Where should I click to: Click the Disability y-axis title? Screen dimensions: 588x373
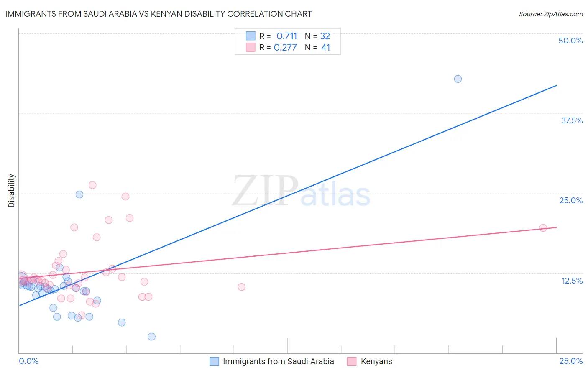tap(12, 191)
